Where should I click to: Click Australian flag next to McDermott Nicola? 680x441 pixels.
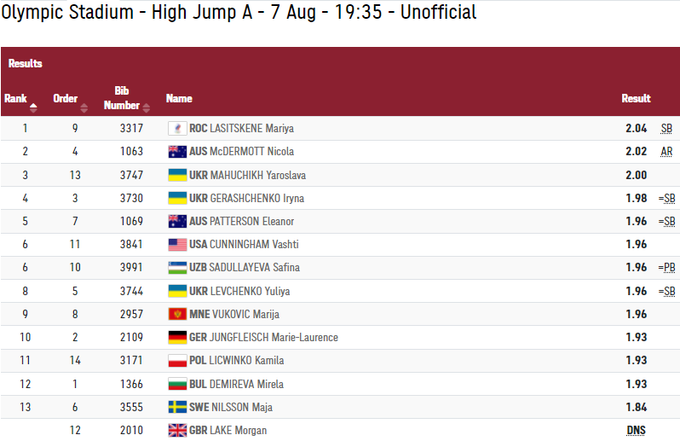coord(177,152)
